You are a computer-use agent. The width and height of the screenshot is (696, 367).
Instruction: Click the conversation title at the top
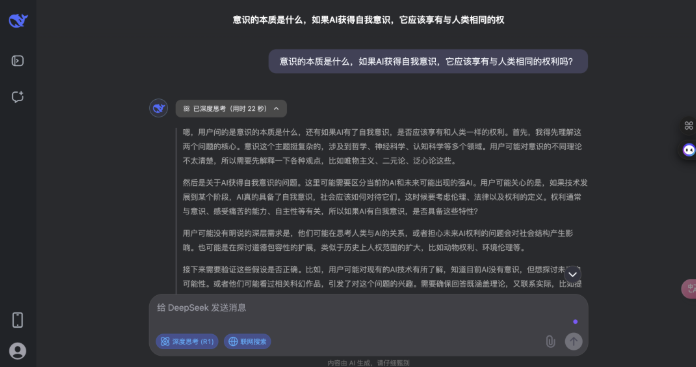368,20
